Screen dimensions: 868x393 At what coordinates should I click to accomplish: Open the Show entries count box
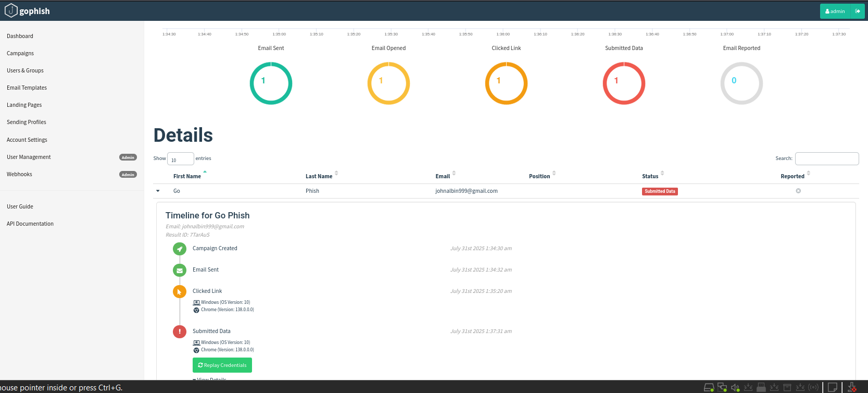pos(180,158)
